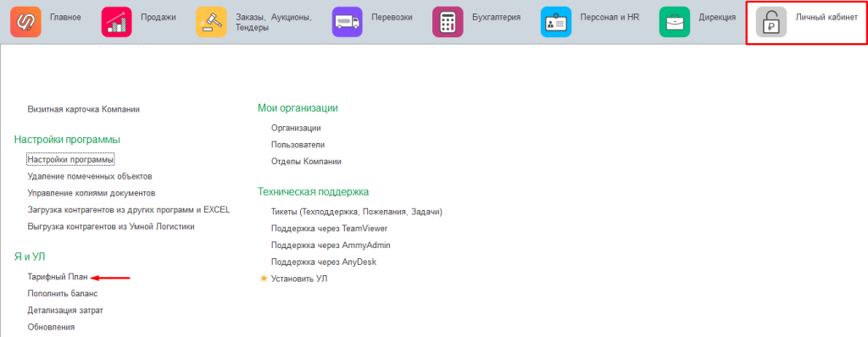Click the Я и УЛ heading
Image resolution: width=868 pixels, height=337 pixels.
pyautogui.click(x=30, y=257)
